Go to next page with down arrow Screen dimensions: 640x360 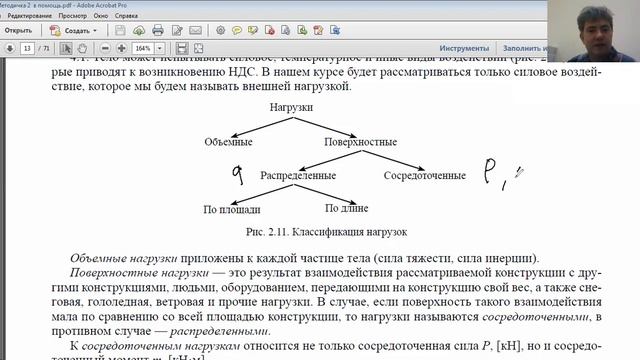(10, 49)
